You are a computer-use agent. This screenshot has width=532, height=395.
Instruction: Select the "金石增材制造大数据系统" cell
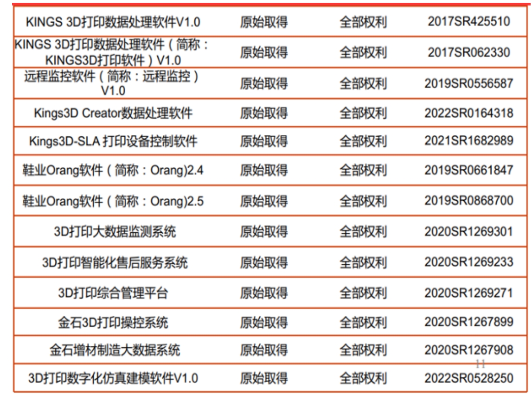tap(115, 350)
